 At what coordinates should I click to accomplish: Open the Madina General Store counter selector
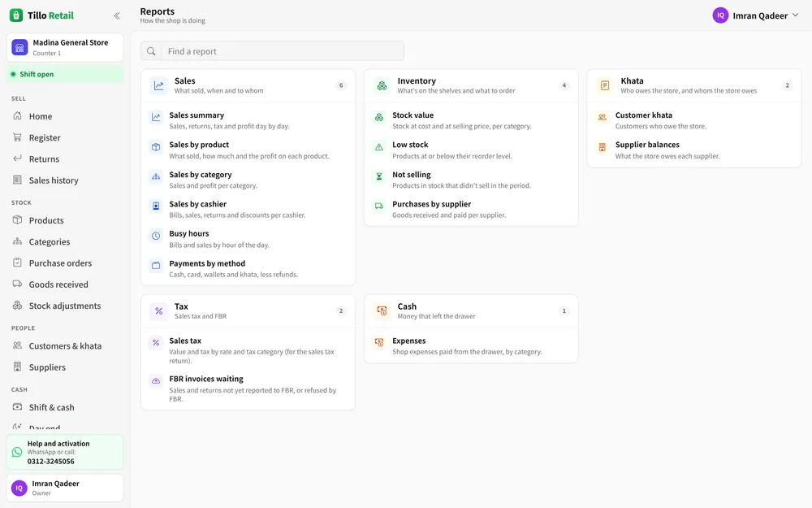click(65, 47)
